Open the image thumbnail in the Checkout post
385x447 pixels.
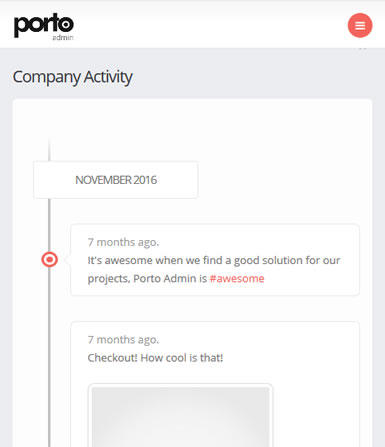pyautogui.click(x=180, y=417)
